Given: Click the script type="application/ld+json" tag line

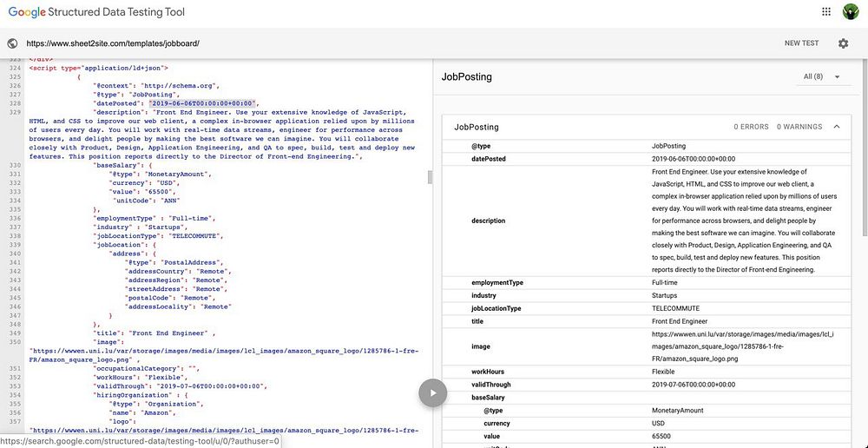Looking at the screenshot, I should point(99,68).
